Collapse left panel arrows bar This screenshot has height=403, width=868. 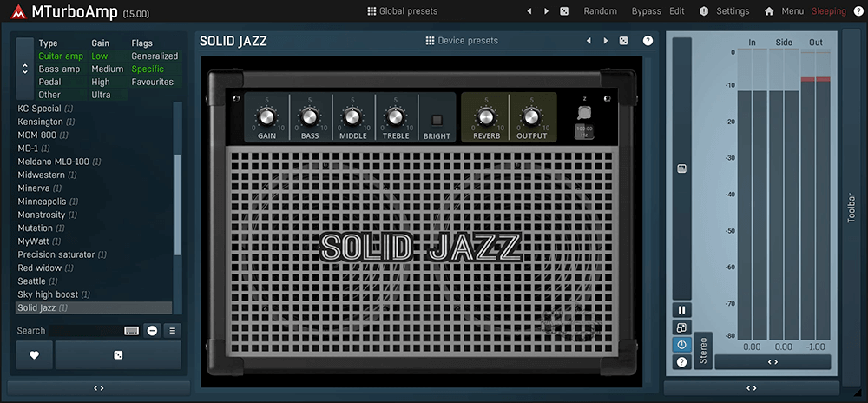[99, 388]
